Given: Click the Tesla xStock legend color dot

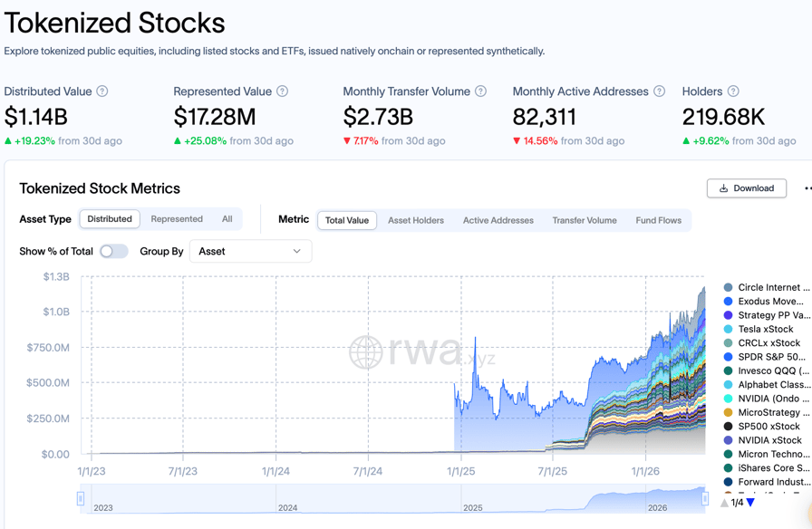Looking at the screenshot, I should [x=726, y=329].
